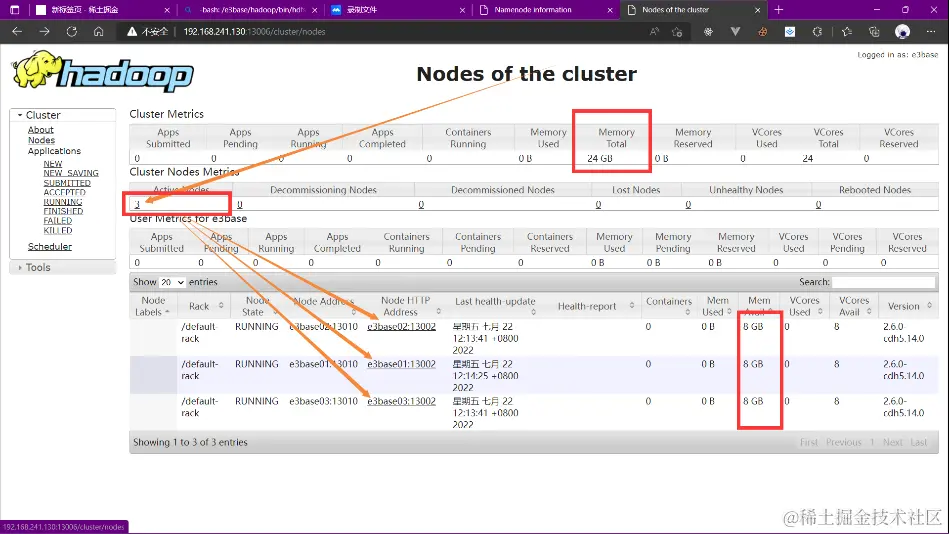Screen dimensions: 949x534
Task: Sort table by Last health-update column
Action: (x=495, y=306)
